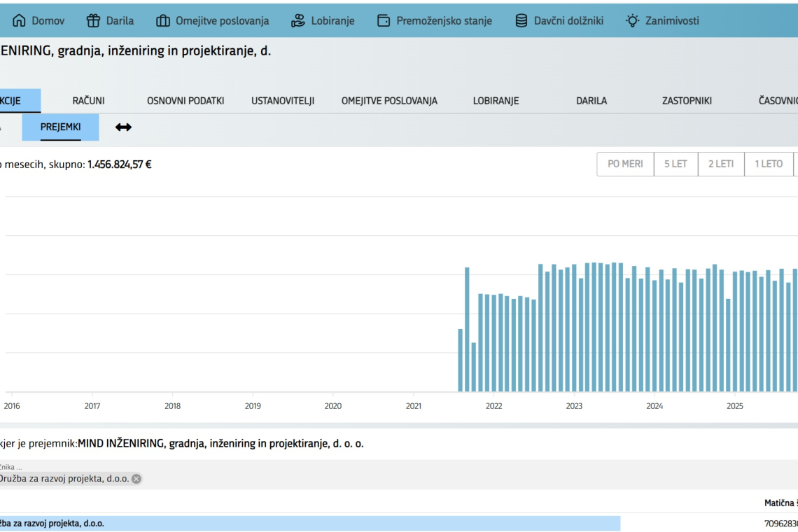Open the Domov navigation link
The height and width of the screenshot is (532, 798).
(x=48, y=21)
